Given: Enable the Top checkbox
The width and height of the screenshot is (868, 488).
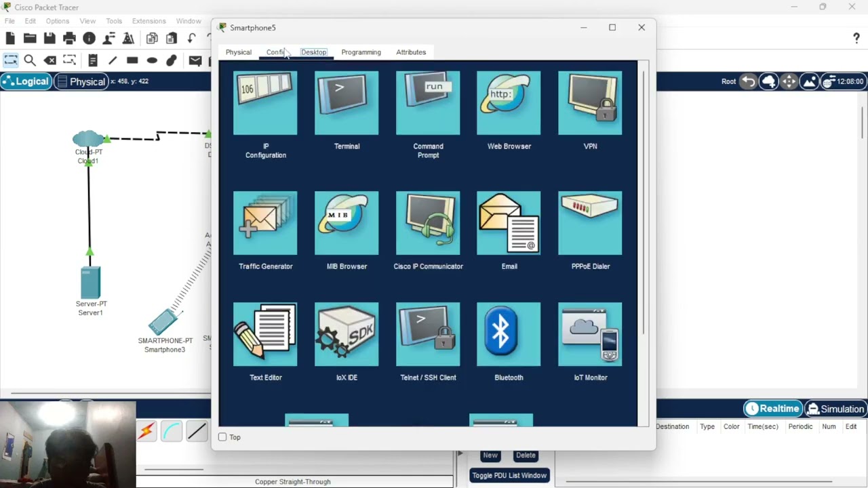Looking at the screenshot, I should pos(222,437).
